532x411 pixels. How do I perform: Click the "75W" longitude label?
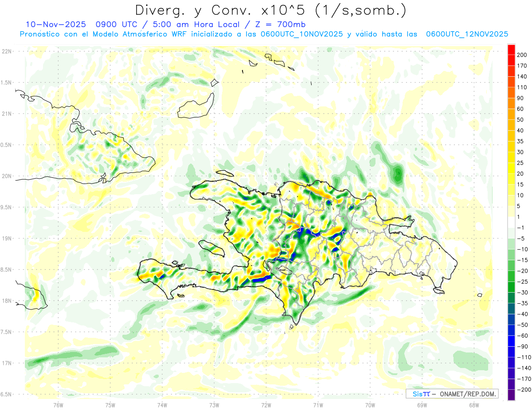[x=110, y=405]
